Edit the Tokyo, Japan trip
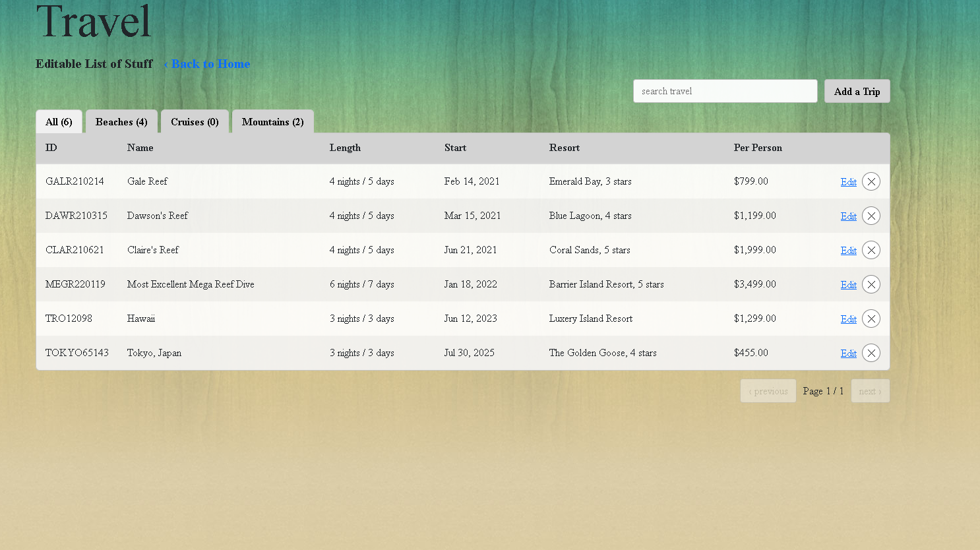The width and height of the screenshot is (980, 550). tap(848, 353)
